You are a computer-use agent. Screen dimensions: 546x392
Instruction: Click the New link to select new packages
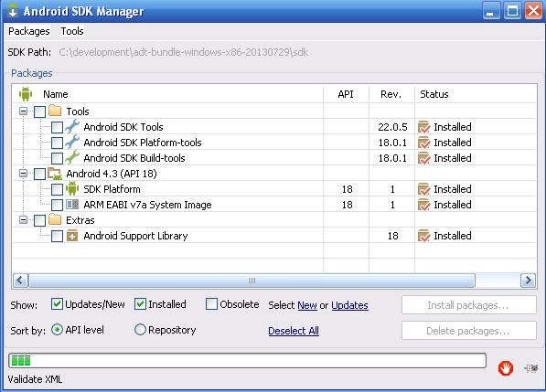pos(307,305)
